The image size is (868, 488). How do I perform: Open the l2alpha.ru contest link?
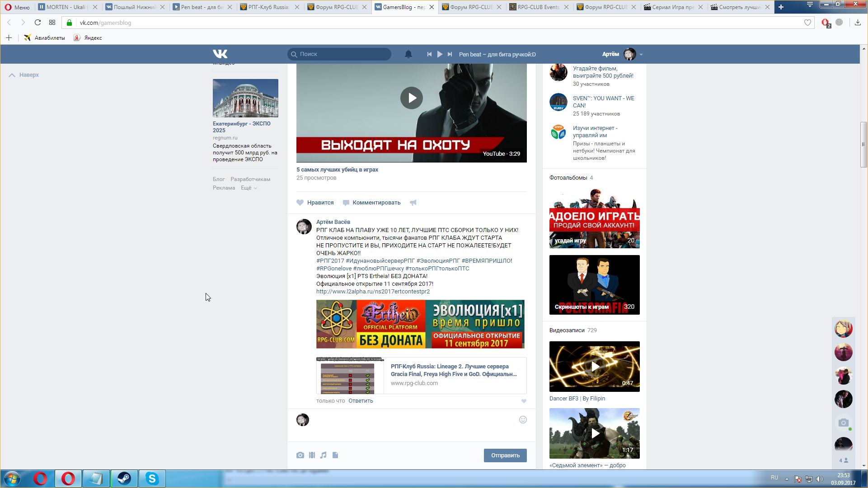coord(373,292)
